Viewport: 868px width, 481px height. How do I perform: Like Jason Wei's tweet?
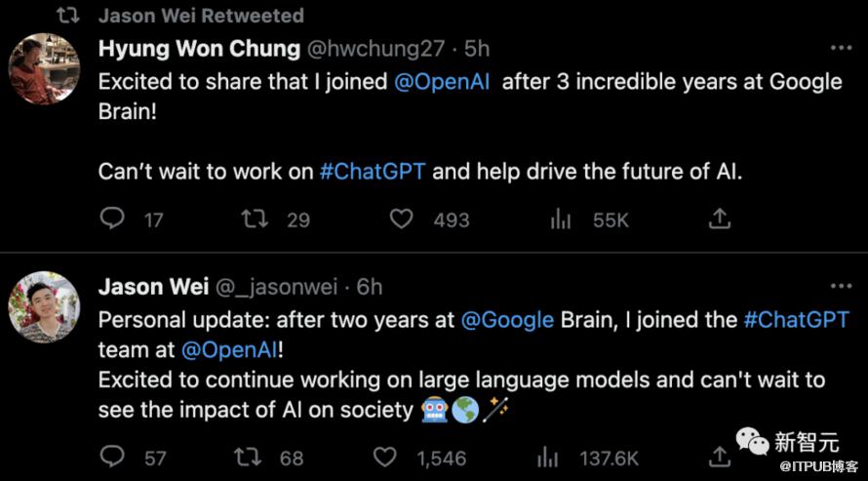(x=384, y=458)
